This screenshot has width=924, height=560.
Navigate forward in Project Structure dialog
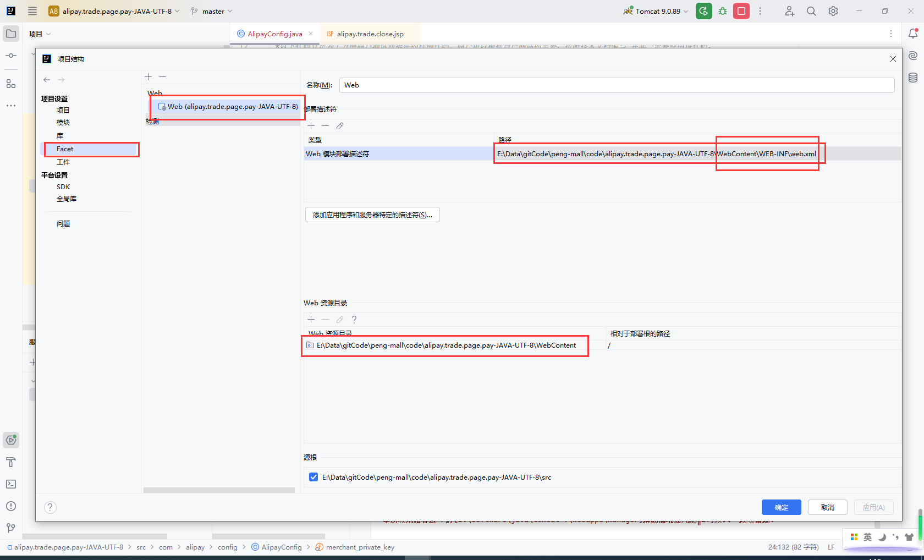(x=61, y=80)
